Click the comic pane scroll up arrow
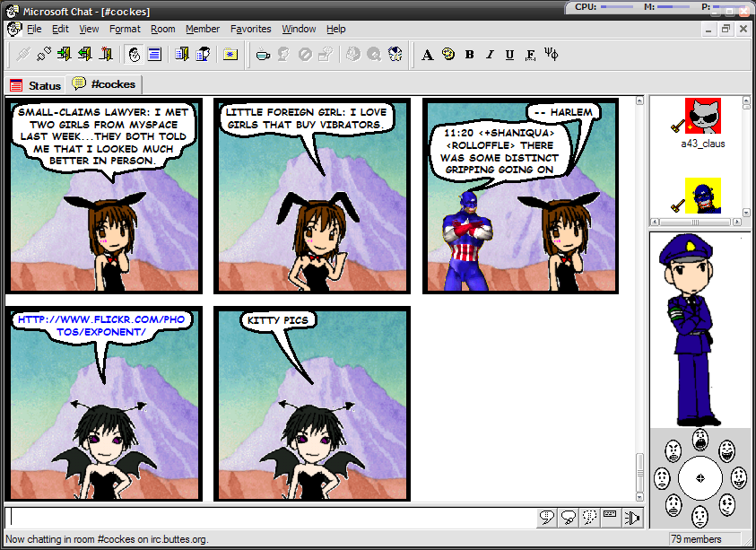Image resolution: width=756 pixels, height=550 pixels. pyautogui.click(x=639, y=100)
